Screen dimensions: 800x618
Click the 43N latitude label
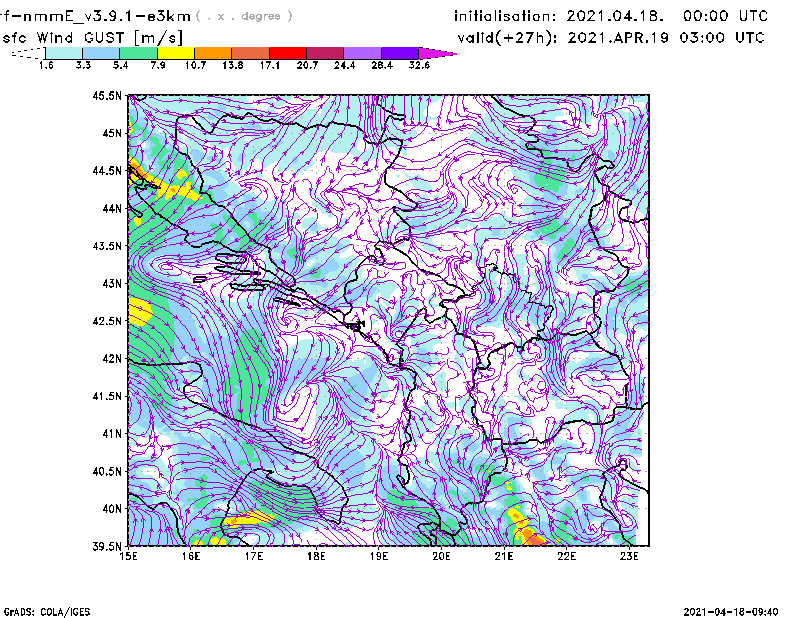pyautogui.click(x=112, y=283)
